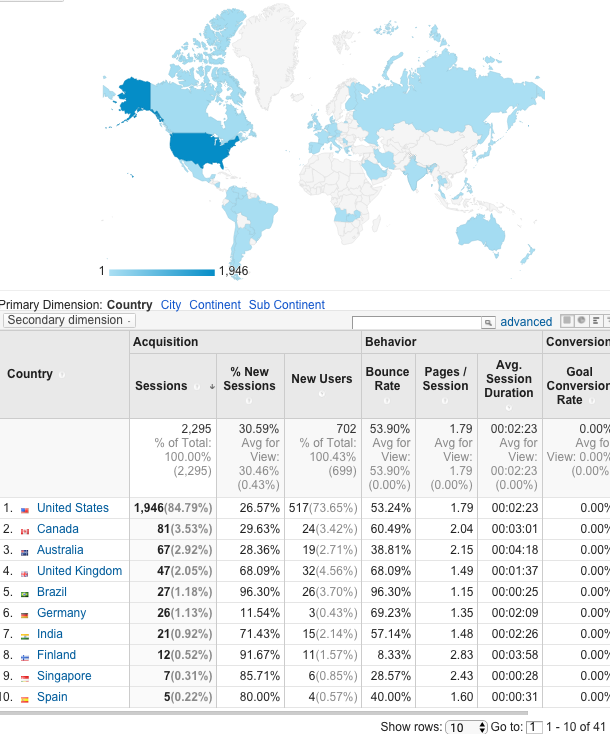Viewport: 610px width, 734px height.
Task: Click the United States flag icon
Action: [25, 510]
